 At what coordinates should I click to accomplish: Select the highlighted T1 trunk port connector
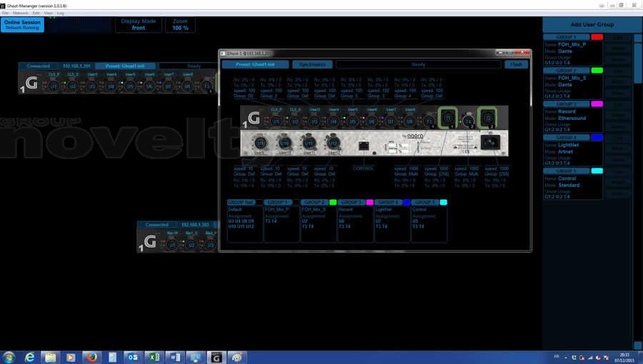point(449,117)
